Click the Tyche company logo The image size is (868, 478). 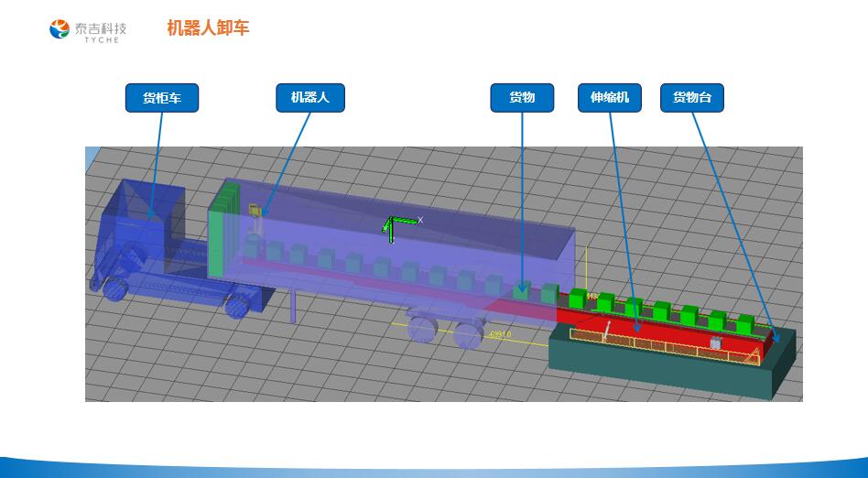point(88,30)
